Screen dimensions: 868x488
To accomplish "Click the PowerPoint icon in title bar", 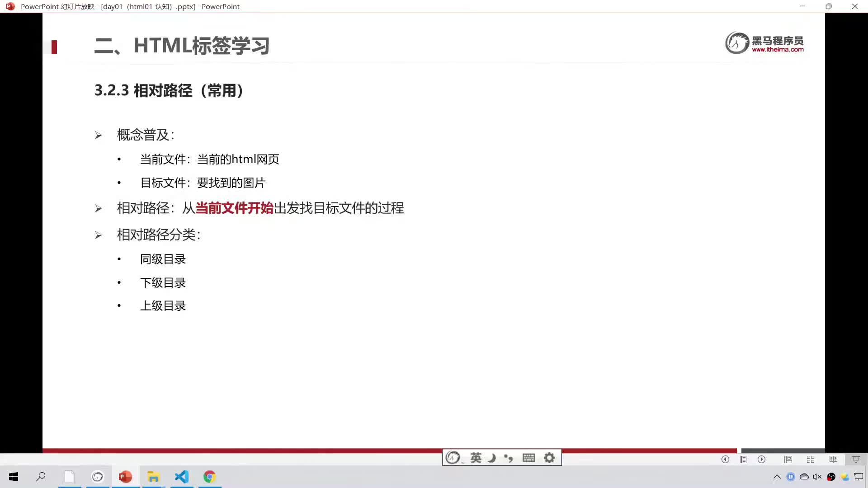I will (10, 6).
